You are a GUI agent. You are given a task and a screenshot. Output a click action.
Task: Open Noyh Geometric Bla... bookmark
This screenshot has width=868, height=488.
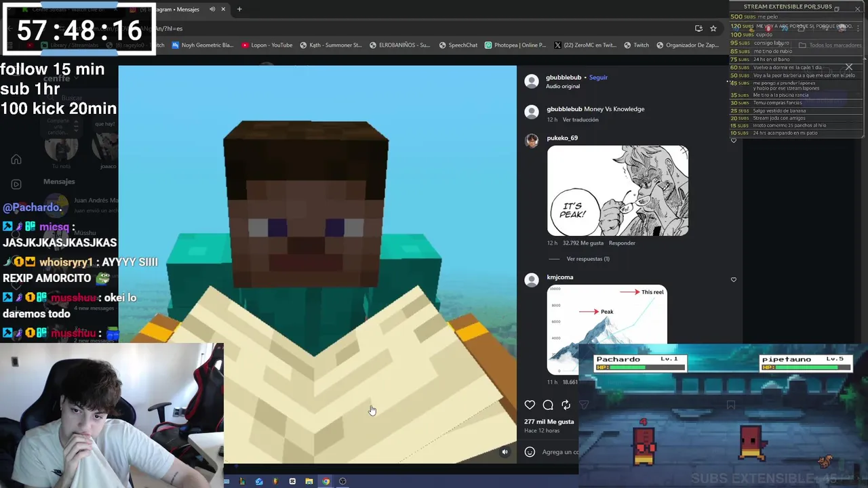[x=203, y=45]
